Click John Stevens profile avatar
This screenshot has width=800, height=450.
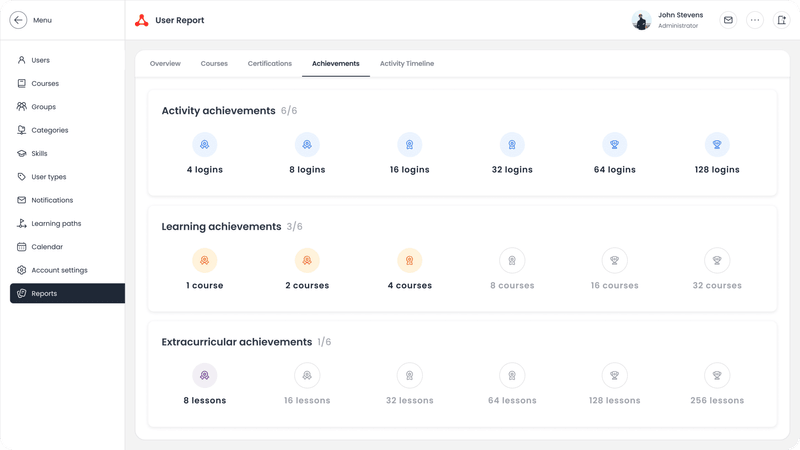641,20
